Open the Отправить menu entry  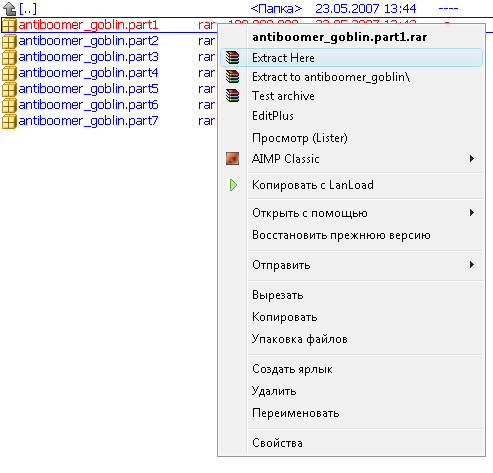[351, 265]
